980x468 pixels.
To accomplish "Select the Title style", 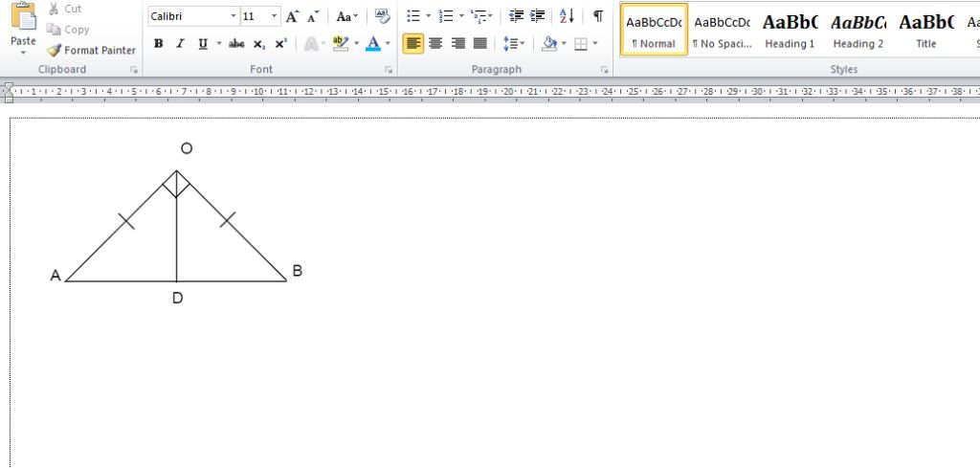I will click(x=925, y=29).
